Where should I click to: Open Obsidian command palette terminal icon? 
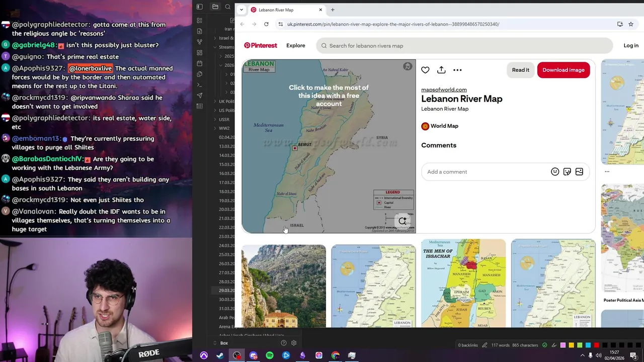[x=200, y=84]
